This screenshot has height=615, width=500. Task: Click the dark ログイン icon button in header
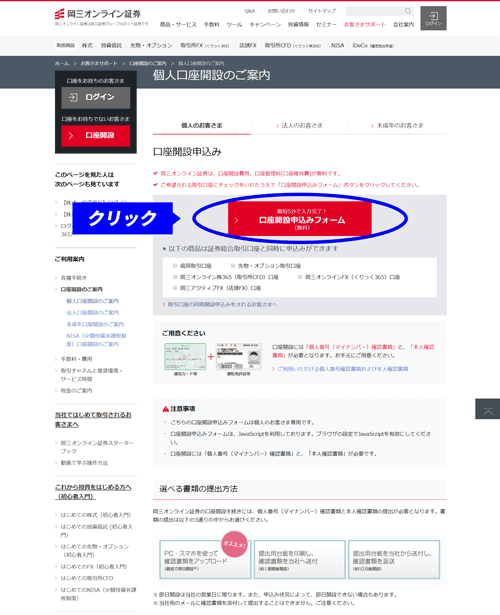point(433,18)
